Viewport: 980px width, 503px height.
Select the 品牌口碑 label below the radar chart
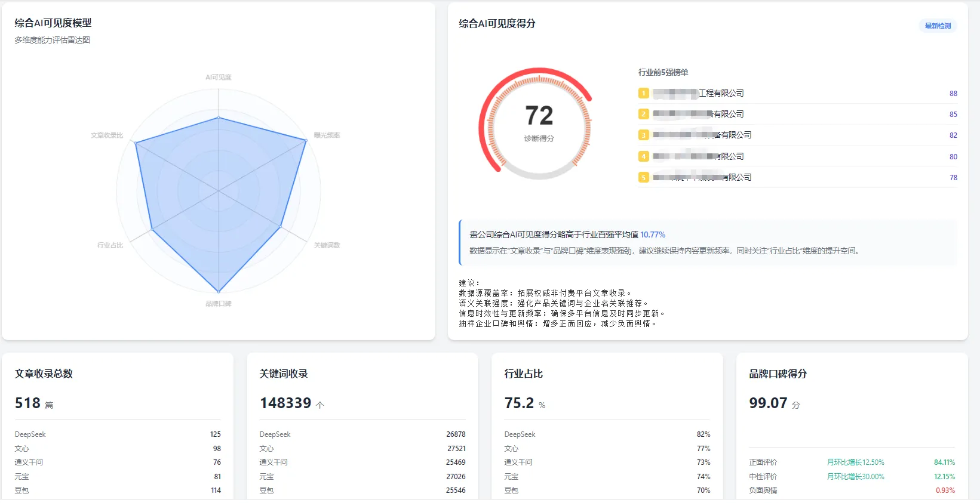219,304
